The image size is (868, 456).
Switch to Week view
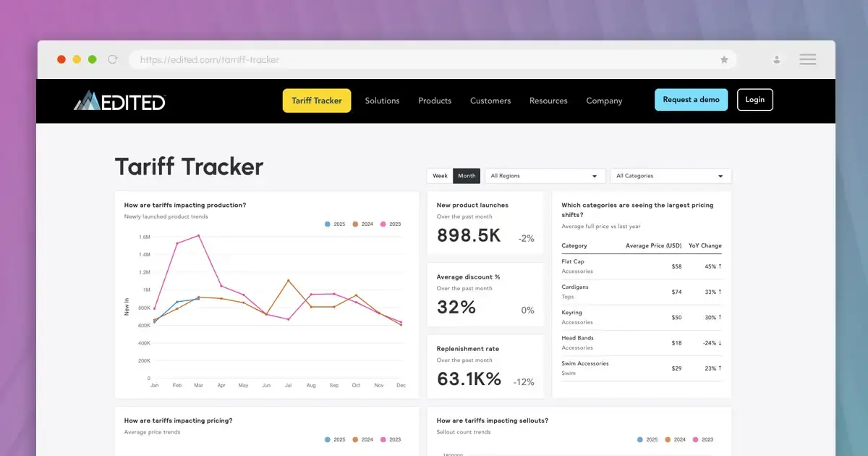point(439,175)
